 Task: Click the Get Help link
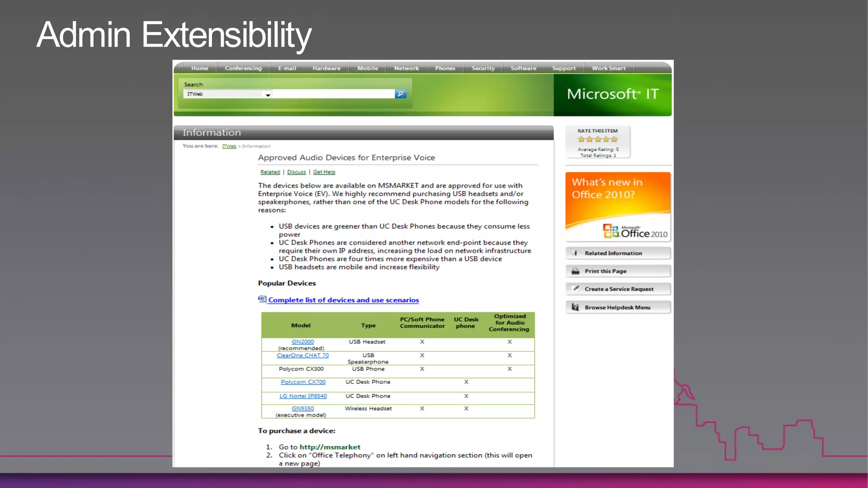pos(324,172)
